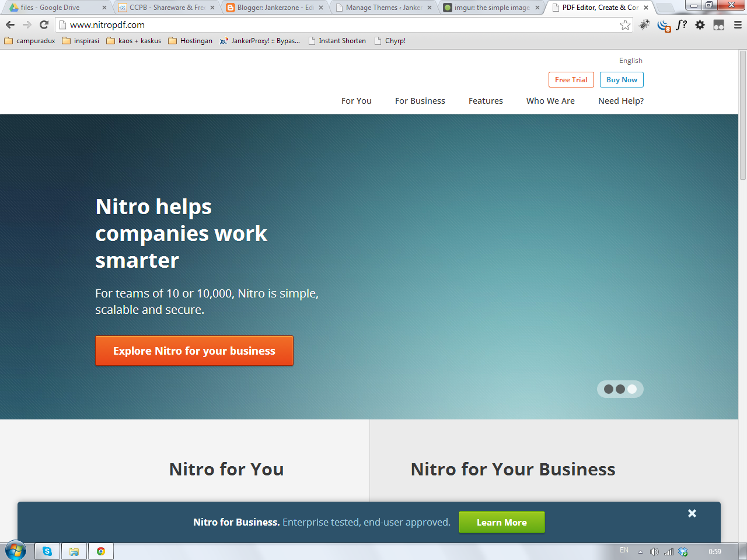Image resolution: width=747 pixels, height=560 pixels.
Task: Open the English language selector
Action: point(631,61)
